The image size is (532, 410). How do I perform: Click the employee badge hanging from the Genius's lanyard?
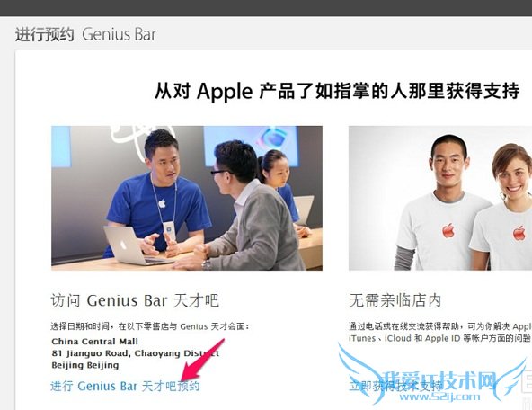169,230
